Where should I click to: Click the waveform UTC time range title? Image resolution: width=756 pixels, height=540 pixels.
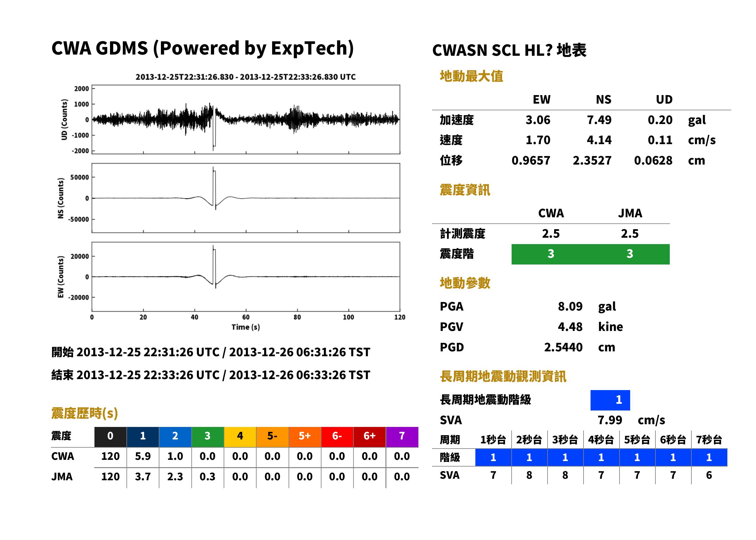(x=246, y=77)
